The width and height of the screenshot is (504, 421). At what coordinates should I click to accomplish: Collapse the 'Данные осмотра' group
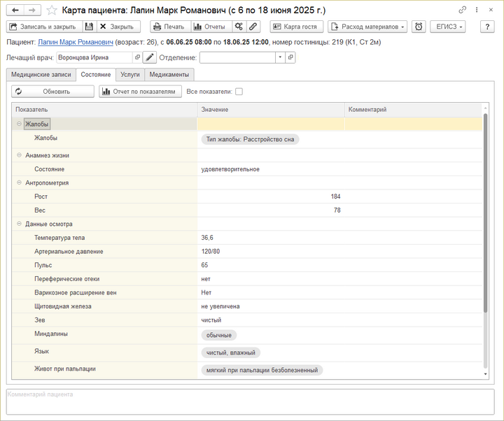tap(20, 224)
